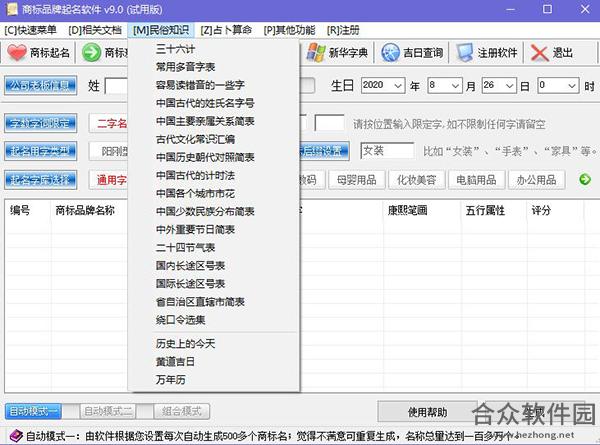600x445 pixels.
Task: Open the [P]其他功能 menu
Action: coord(289,30)
